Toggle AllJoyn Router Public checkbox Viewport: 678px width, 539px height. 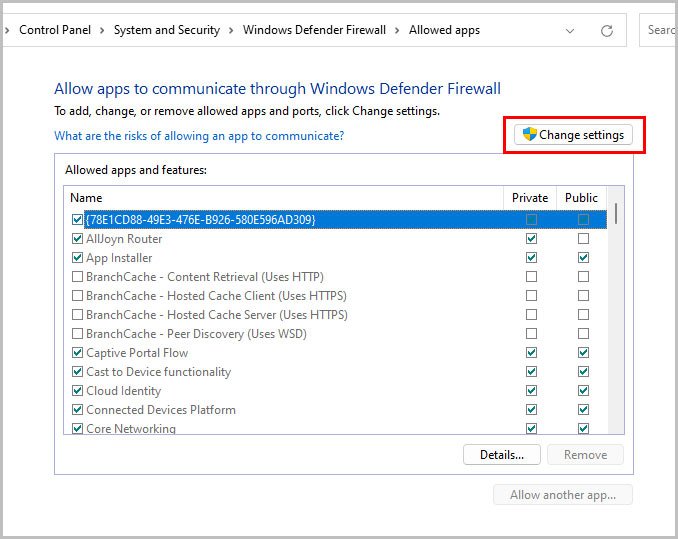click(583, 239)
